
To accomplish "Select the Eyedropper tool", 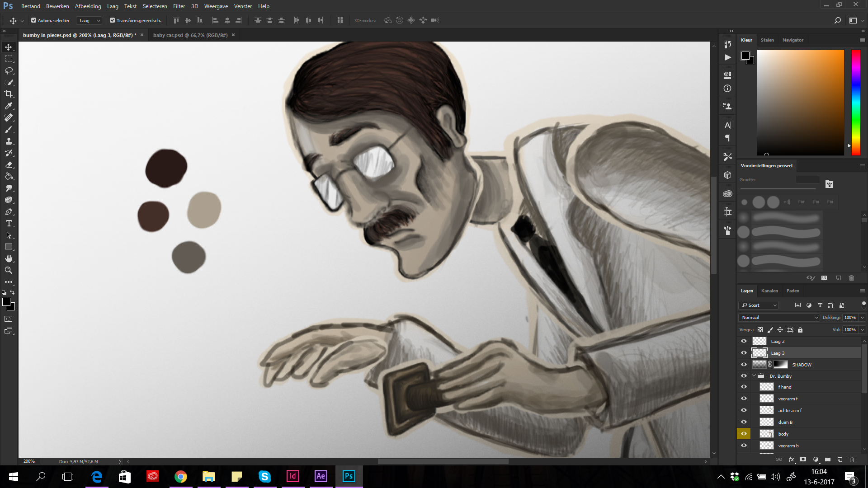I will (x=9, y=106).
